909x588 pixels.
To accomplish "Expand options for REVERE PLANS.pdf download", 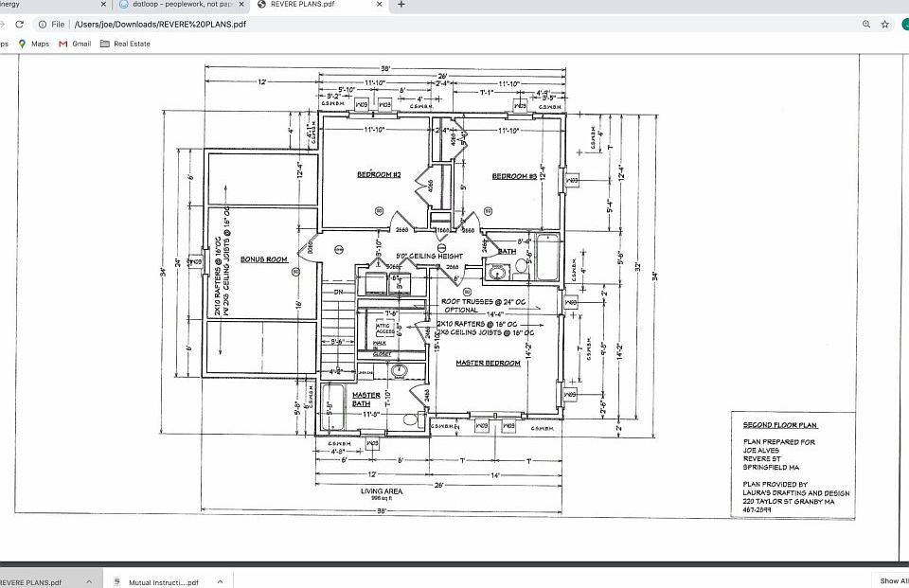I will click(89, 581).
